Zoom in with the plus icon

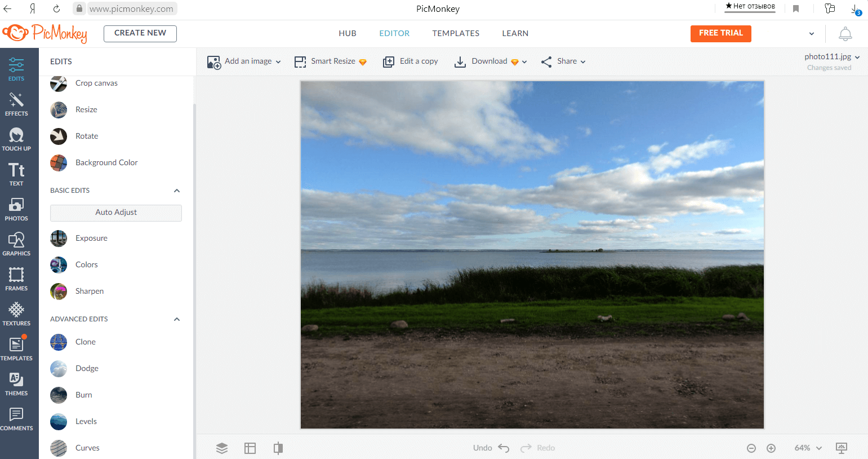point(771,448)
